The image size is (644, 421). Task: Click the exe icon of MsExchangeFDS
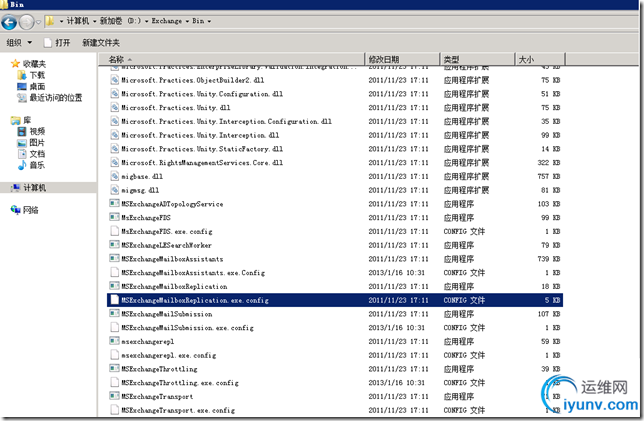(x=114, y=217)
